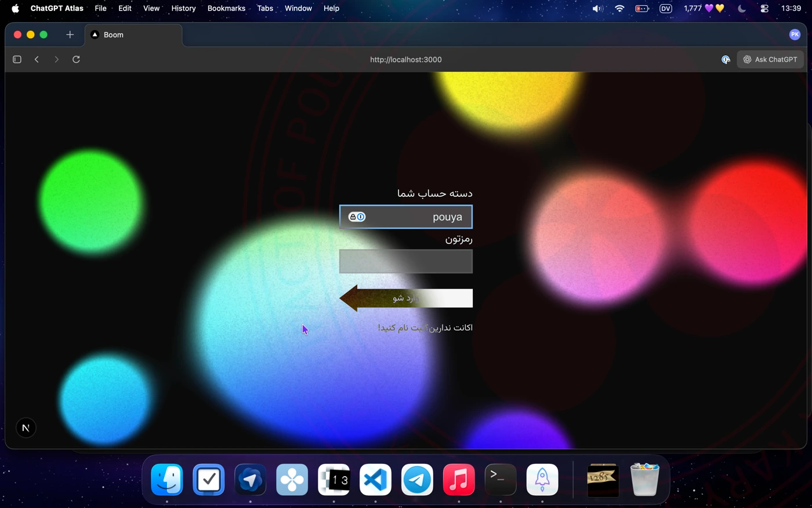Open the Bookmarks menu

(x=226, y=9)
